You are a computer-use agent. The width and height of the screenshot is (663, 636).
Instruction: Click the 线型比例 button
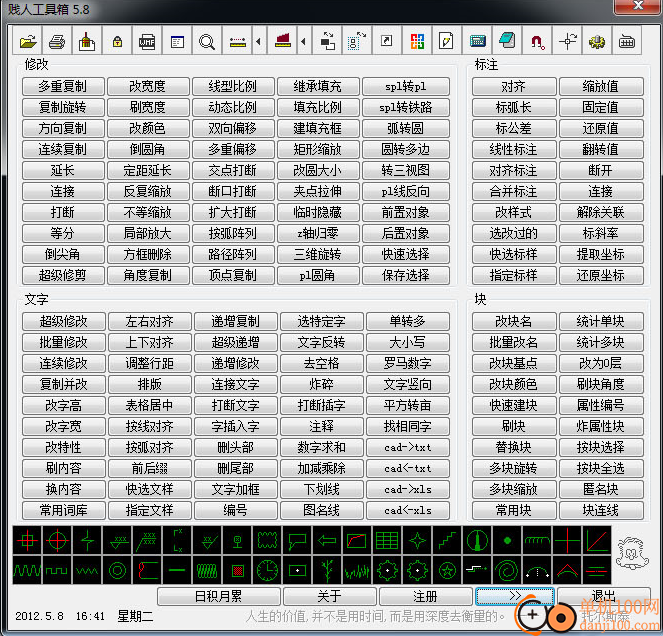(x=233, y=86)
